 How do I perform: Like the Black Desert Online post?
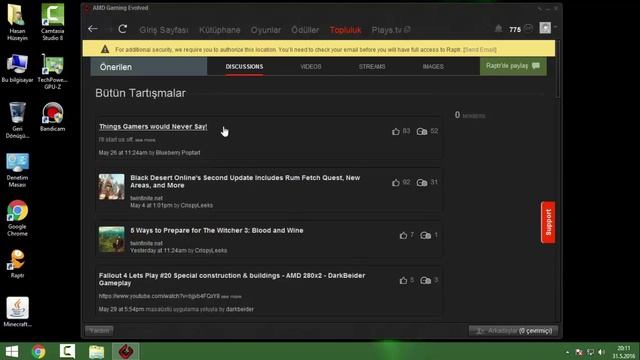click(396, 182)
